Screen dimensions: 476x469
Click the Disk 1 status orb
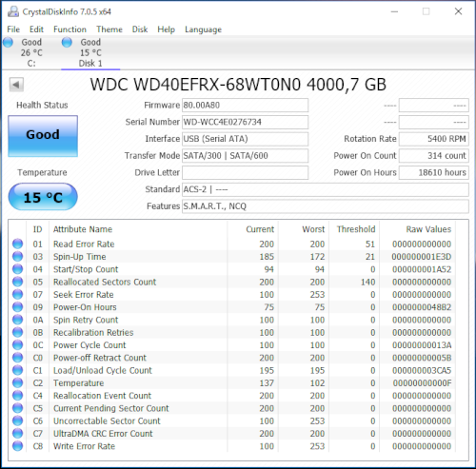pyautogui.click(x=67, y=42)
